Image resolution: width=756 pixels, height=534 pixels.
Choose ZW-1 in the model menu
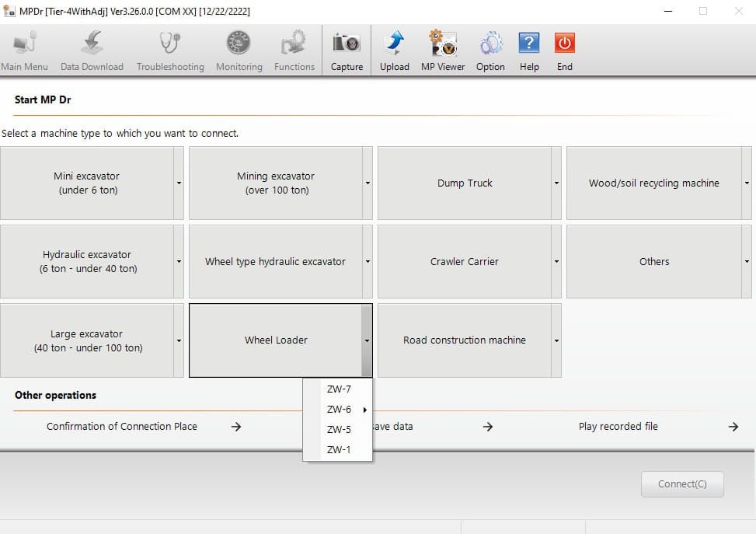pyautogui.click(x=339, y=449)
